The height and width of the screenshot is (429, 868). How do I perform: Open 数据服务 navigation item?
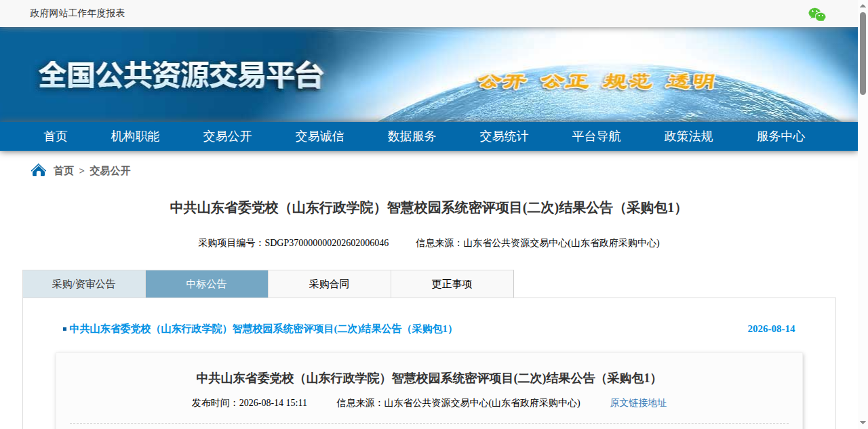[x=412, y=136]
